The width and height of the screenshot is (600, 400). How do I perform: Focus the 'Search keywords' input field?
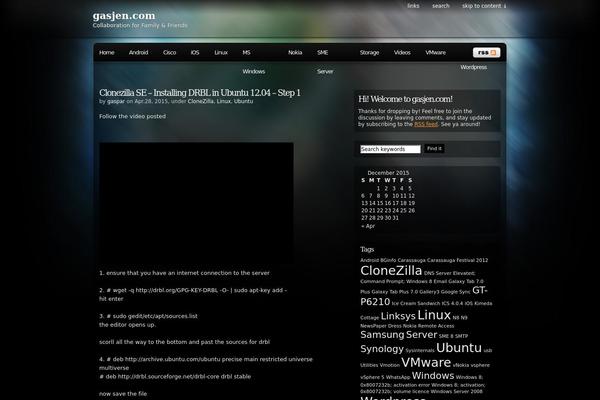(x=390, y=149)
